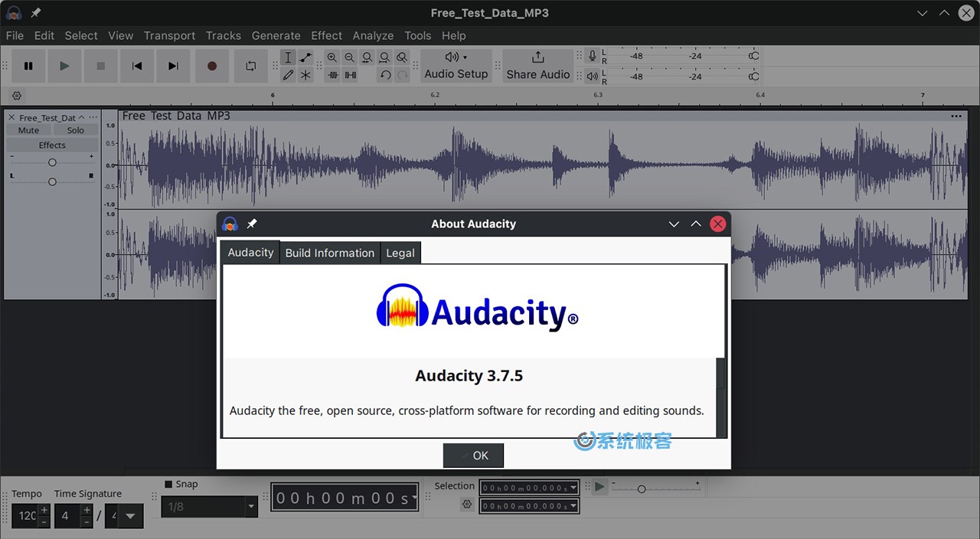Click the Stop button in the transport toolbar
Viewport: 980px width, 539px height.
pyautogui.click(x=100, y=66)
